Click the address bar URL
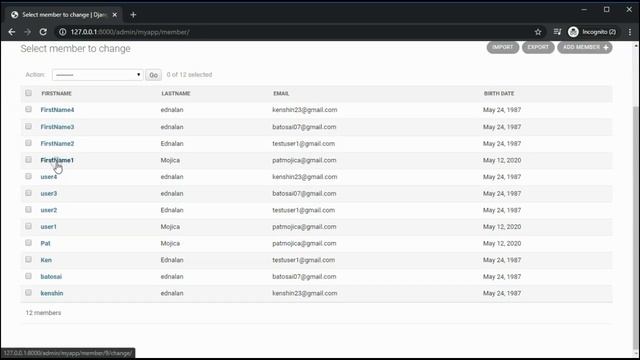The height and width of the screenshot is (360, 640). pos(130,32)
